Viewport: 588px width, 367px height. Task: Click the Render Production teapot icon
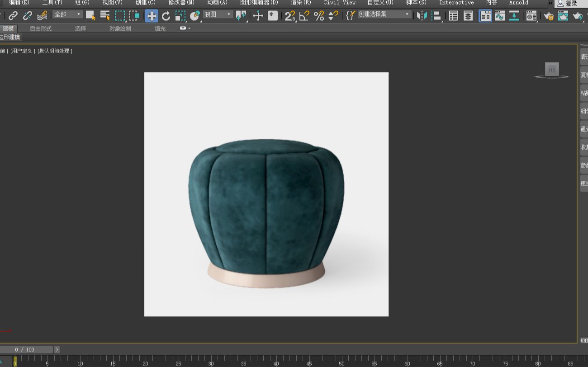click(x=578, y=16)
